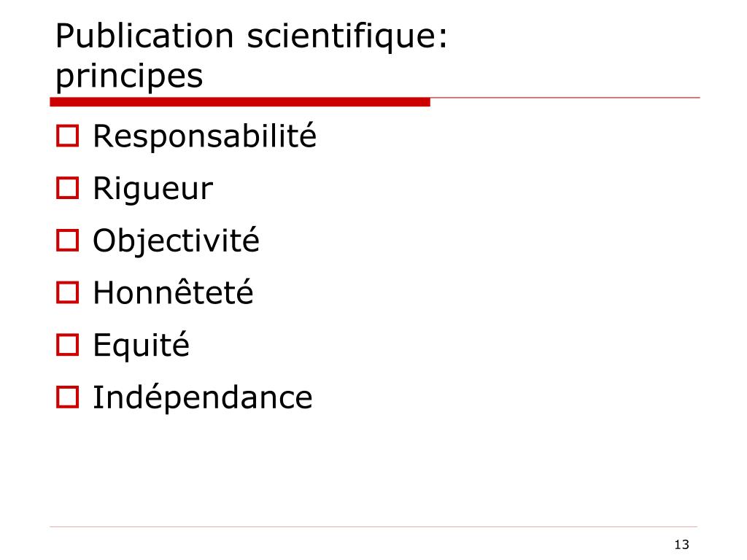Select the word Responsabilité
Image resolution: width=747 pixels, height=560 pixels.
click(x=204, y=136)
